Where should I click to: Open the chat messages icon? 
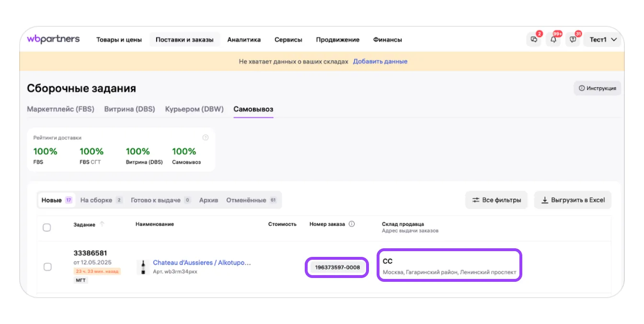tap(534, 40)
